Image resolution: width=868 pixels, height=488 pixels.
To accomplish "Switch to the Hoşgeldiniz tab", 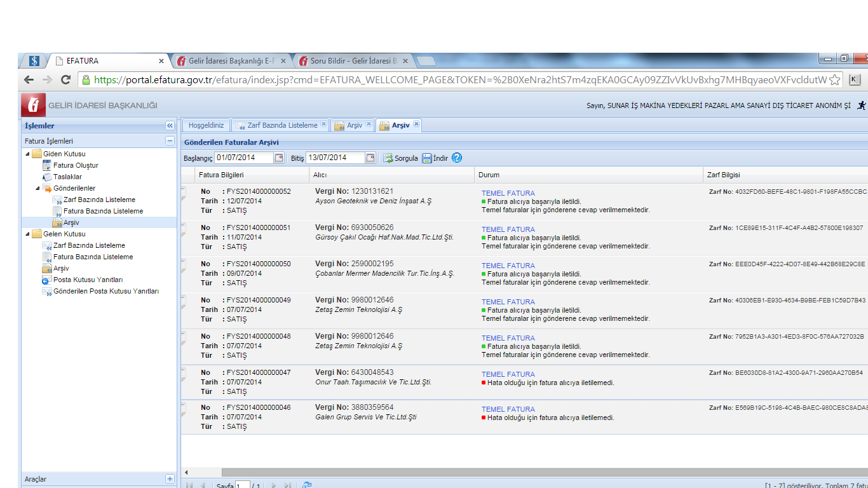I will (206, 125).
